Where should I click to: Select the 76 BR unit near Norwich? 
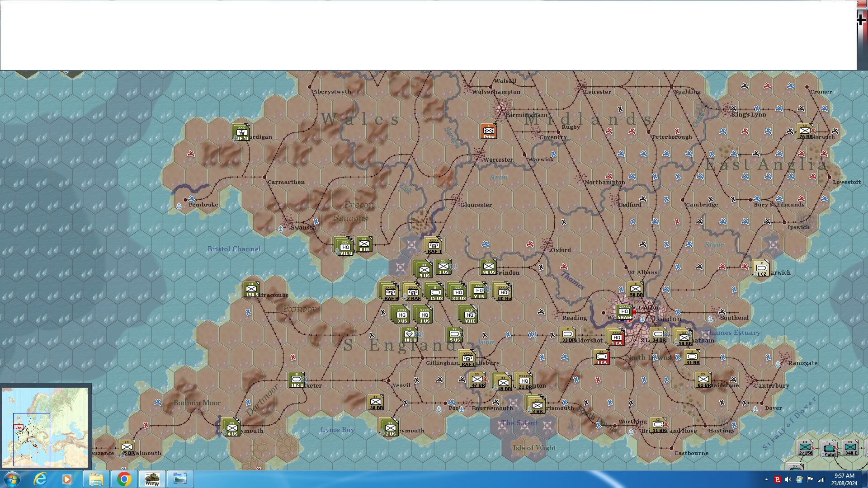coord(805,131)
